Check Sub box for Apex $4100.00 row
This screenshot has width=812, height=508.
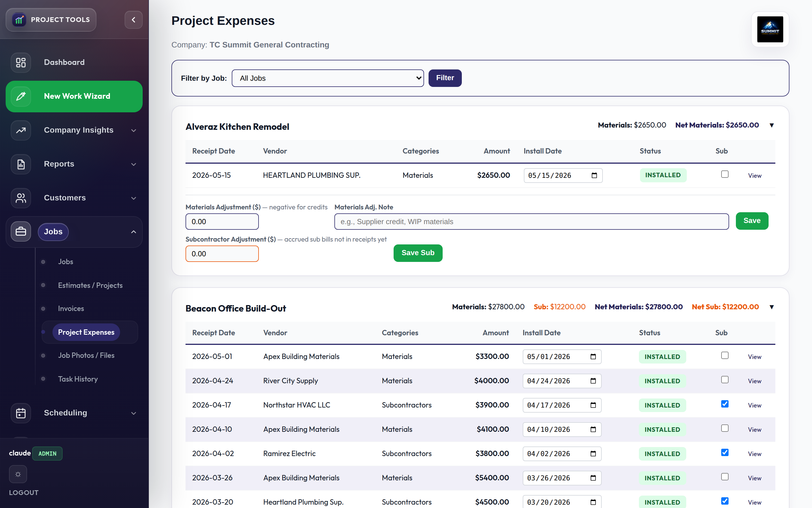click(725, 428)
